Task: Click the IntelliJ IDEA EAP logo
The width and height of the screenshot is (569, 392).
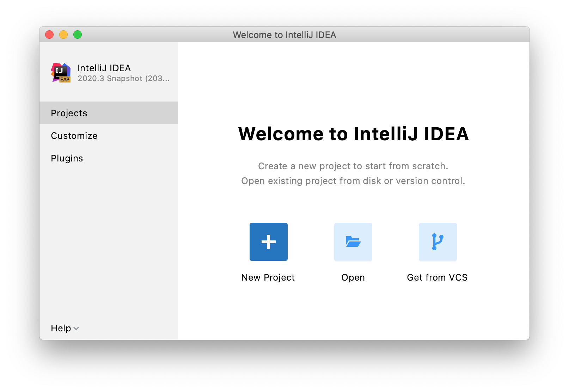Action: pos(61,73)
